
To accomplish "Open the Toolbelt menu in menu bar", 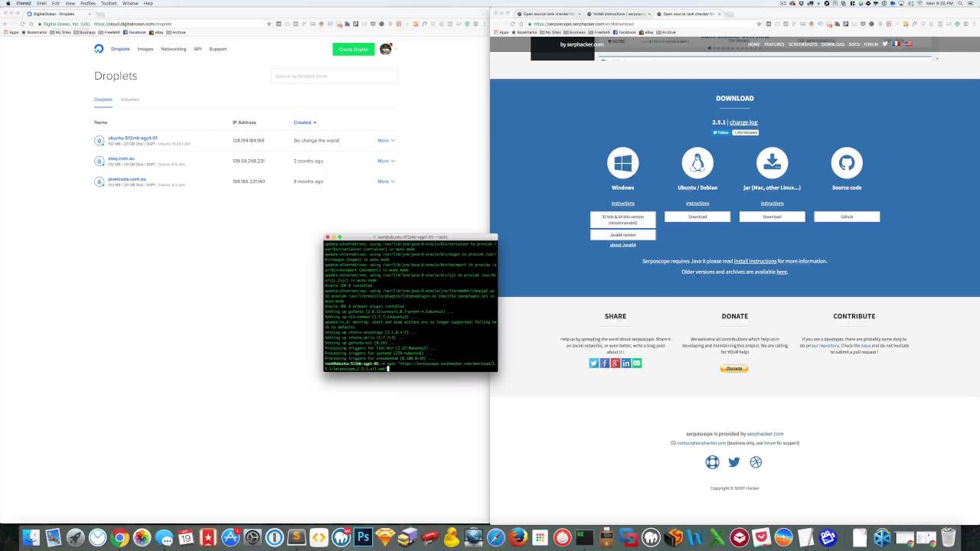I will 109,3.
